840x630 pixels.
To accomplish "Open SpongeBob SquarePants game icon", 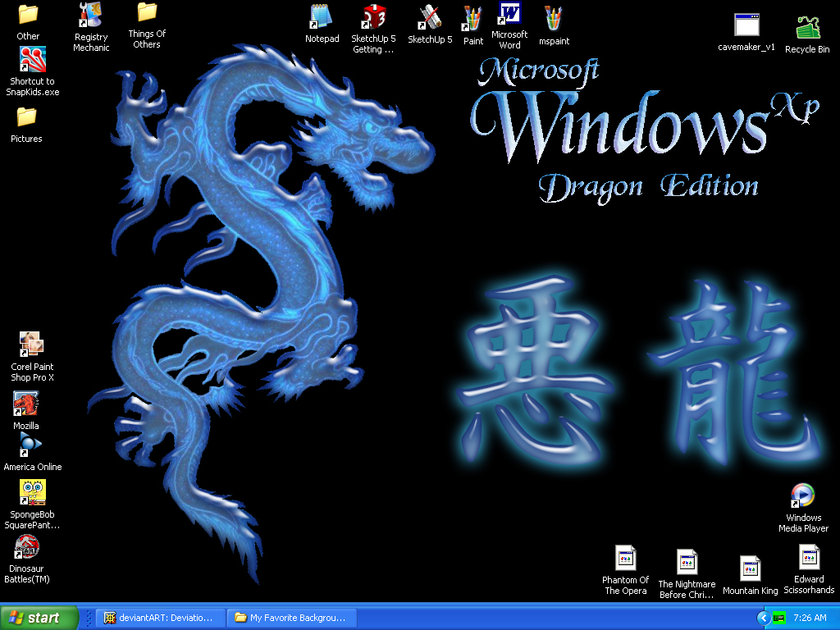I will tap(33, 492).
